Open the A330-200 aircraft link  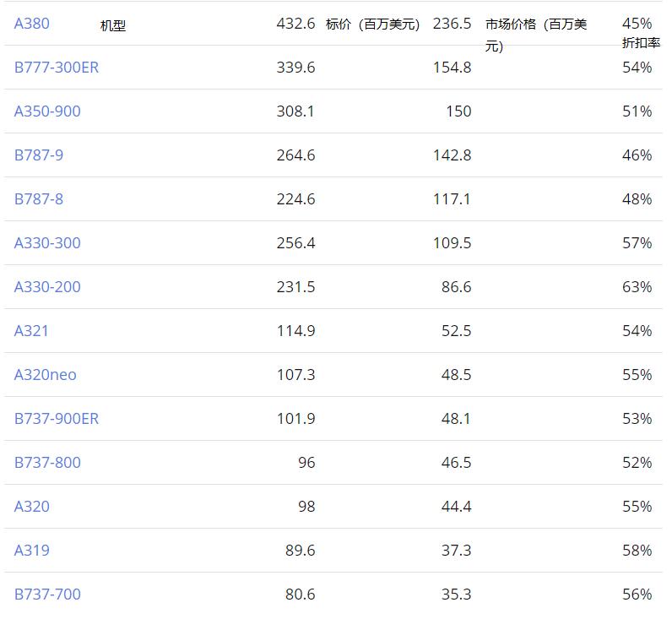(x=47, y=287)
